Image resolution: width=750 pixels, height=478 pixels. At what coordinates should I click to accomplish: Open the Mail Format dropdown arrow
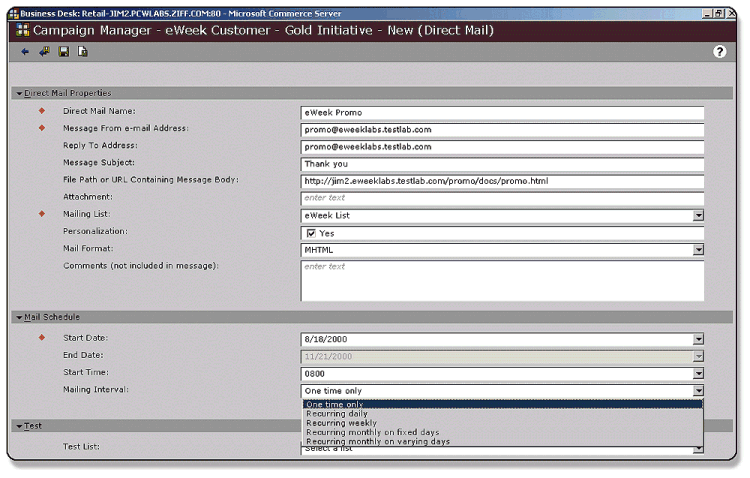click(x=698, y=250)
